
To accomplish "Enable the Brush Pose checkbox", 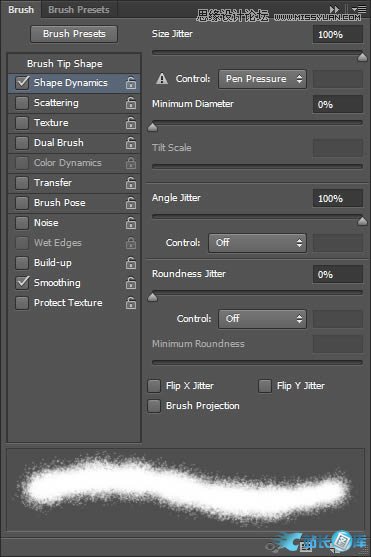I will point(22,203).
